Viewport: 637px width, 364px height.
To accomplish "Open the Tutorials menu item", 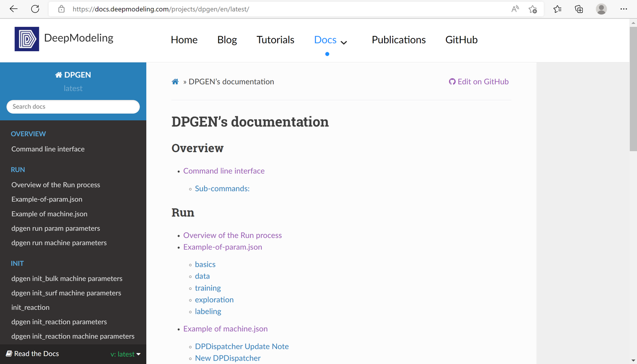I will tap(276, 40).
